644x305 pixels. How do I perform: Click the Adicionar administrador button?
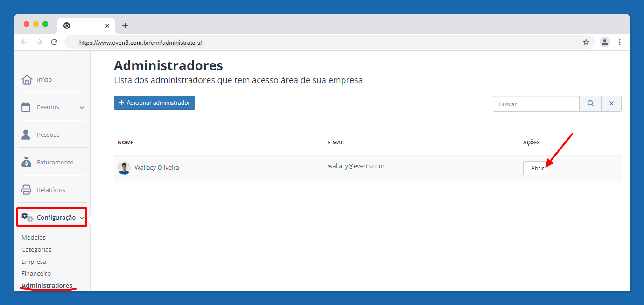(x=154, y=103)
